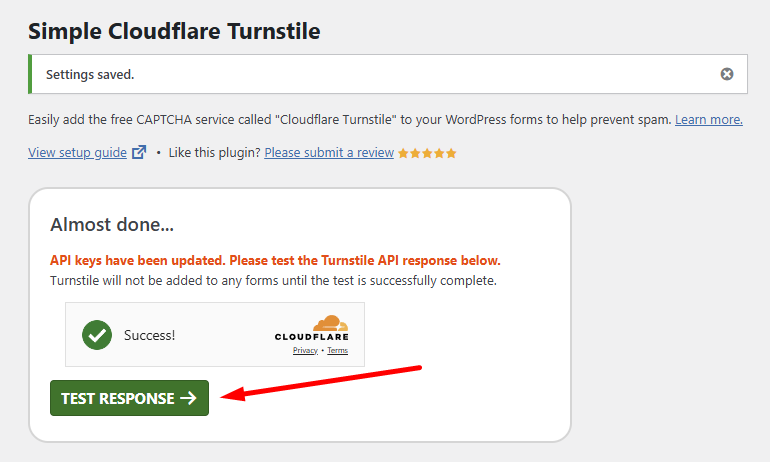Click the green Success checkmark icon
The image size is (770, 462).
coord(97,335)
